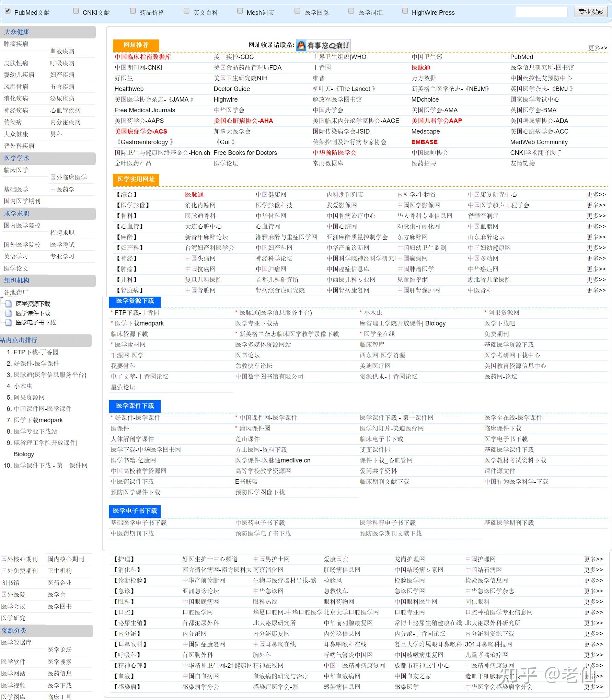The height and width of the screenshot is (700, 612).
Task: Select the 医学实用网址 orange tab
Action: (136, 179)
